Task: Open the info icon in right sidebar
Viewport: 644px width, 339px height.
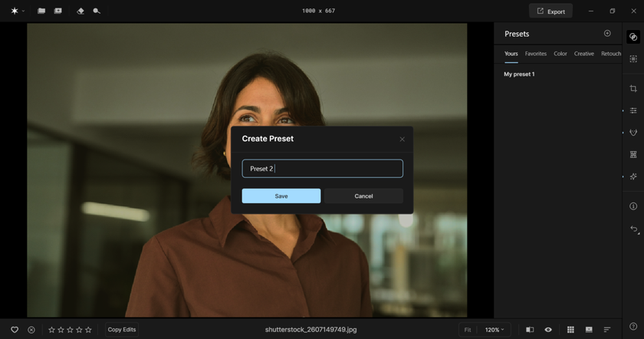Action: pyautogui.click(x=633, y=206)
